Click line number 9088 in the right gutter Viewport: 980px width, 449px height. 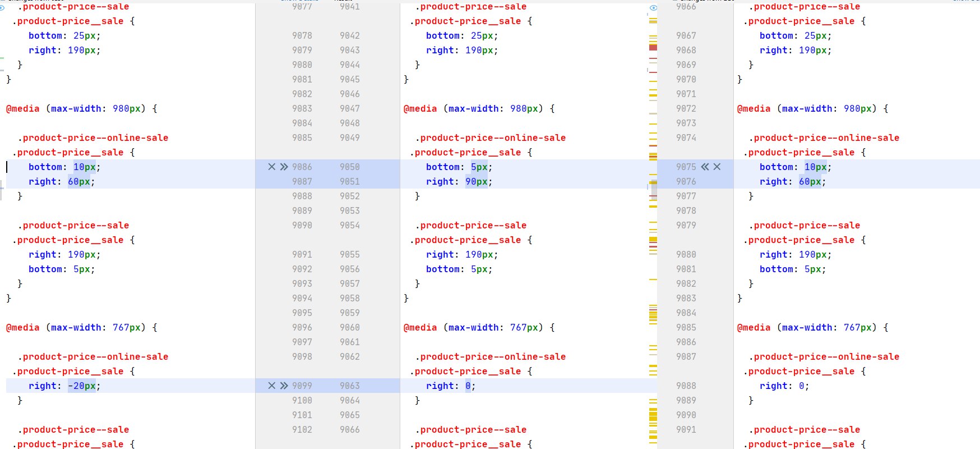click(x=686, y=386)
